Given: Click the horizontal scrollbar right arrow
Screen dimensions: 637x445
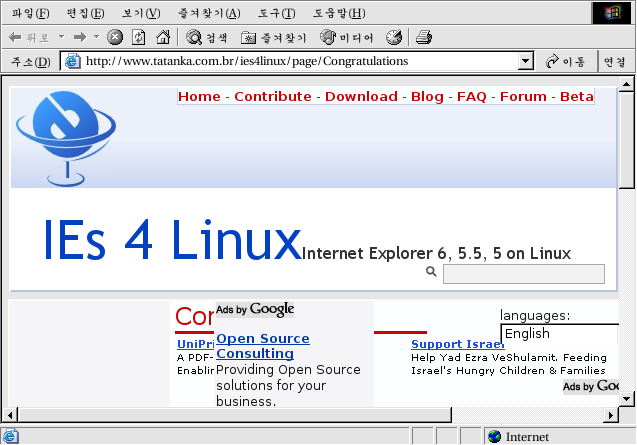Looking at the screenshot, I should [x=611, y=415].
